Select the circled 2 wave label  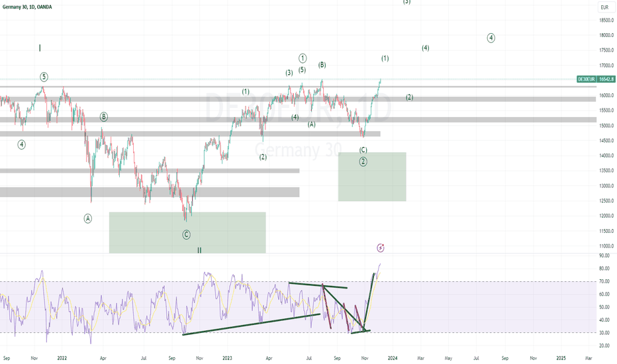point(363,161)
